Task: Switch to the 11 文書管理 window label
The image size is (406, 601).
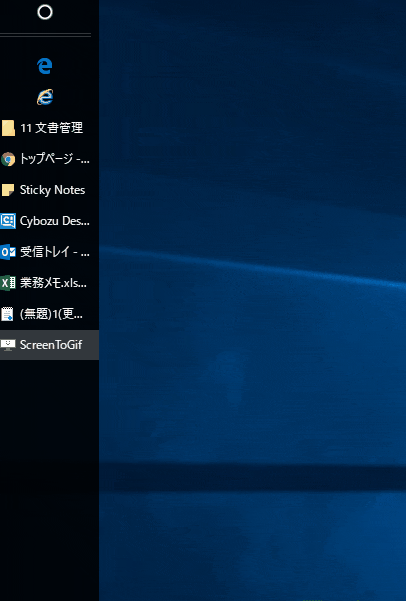Action: 51,128
